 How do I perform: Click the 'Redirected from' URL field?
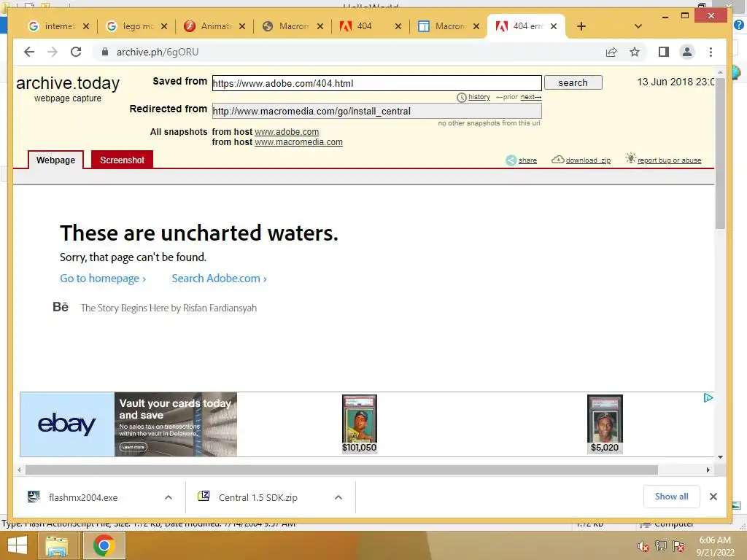click(377, 111)
